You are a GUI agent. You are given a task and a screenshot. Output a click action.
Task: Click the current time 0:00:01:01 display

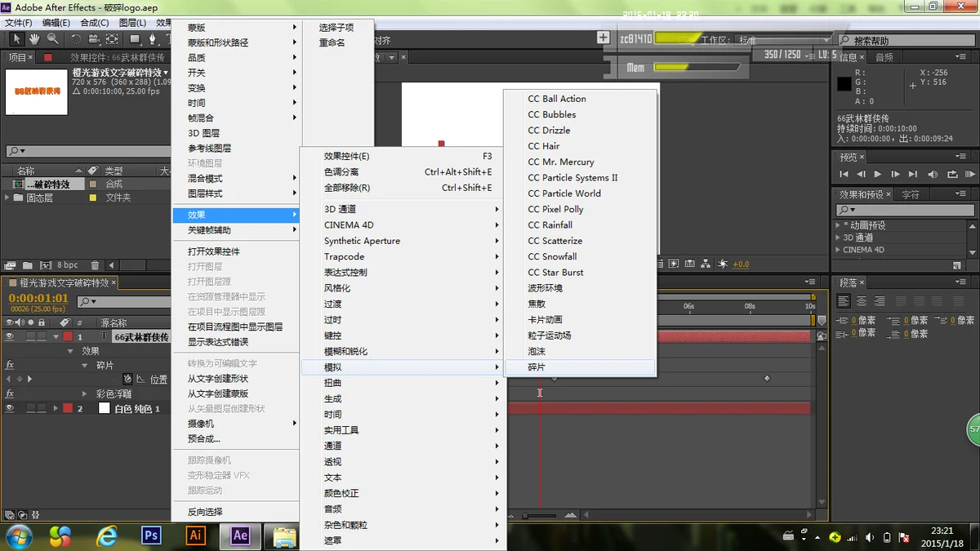[x=38, y=299]
